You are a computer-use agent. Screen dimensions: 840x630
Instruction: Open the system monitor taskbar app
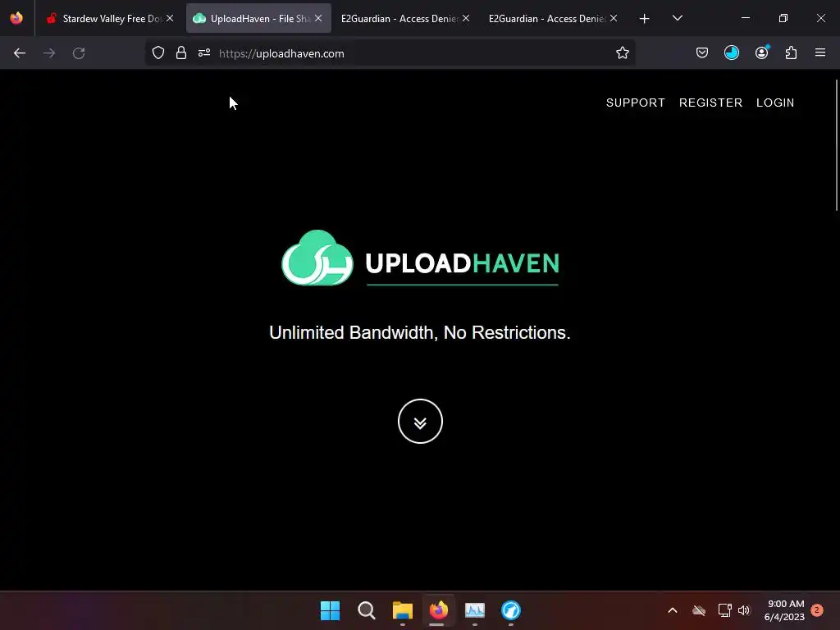tap(475, 610)
